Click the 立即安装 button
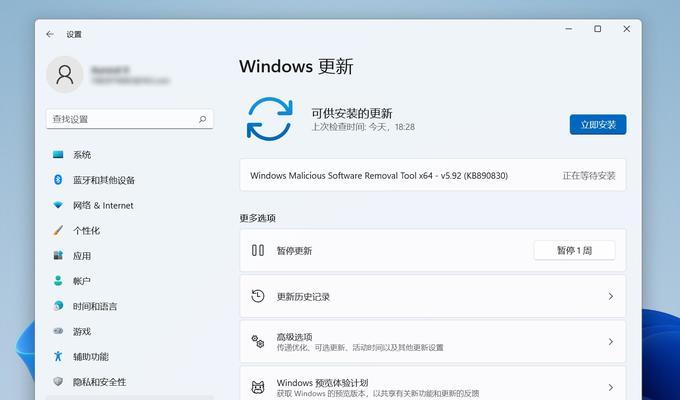 (598, 125)
